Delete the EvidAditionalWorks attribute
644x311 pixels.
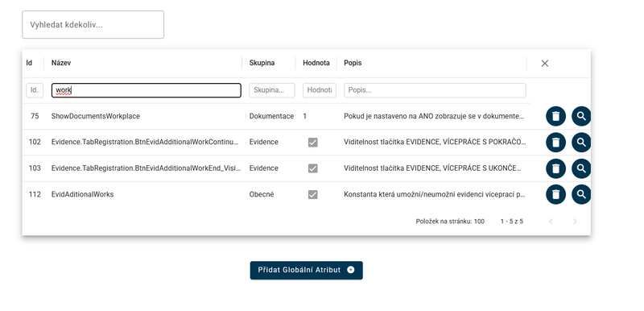555,194
